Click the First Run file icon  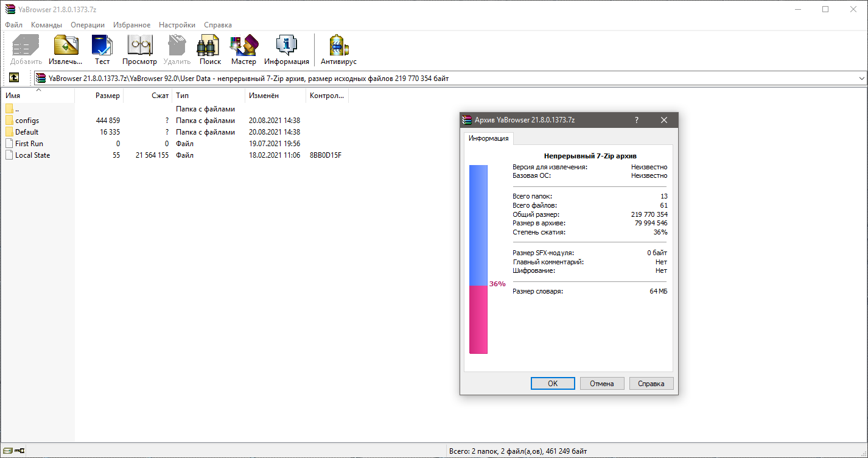pyautogui.click(x=9, y=144)
